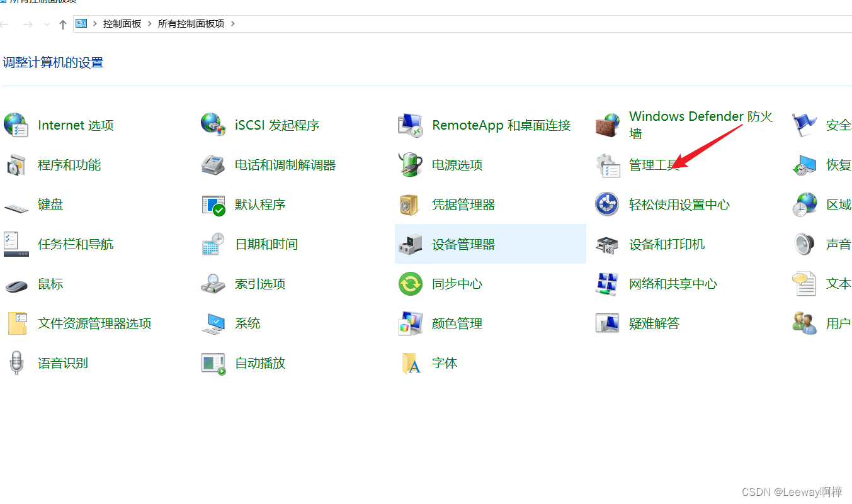Click the 凭据管理器 safe icon
This screenshot has height=504, width=852.
pos(410,204)
